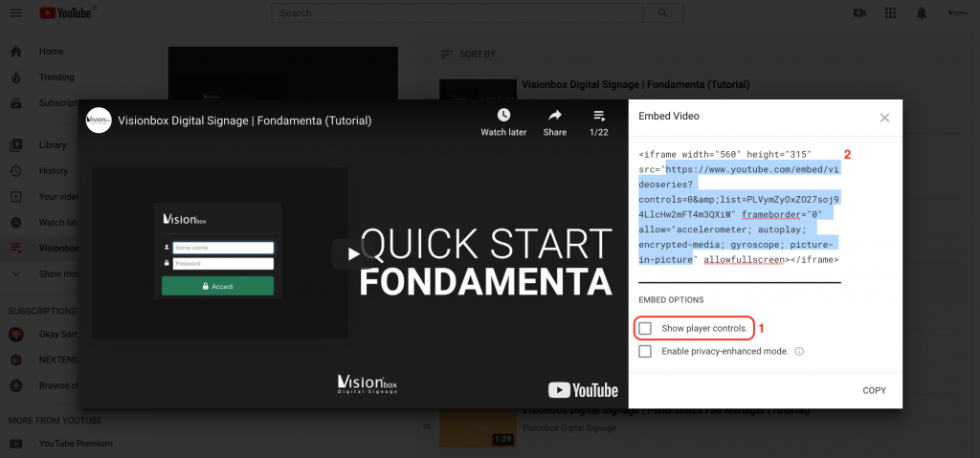Select the Visionbox playlist sidebar icon
Viewport: 980px width, 458px height.
click(16, 248)
